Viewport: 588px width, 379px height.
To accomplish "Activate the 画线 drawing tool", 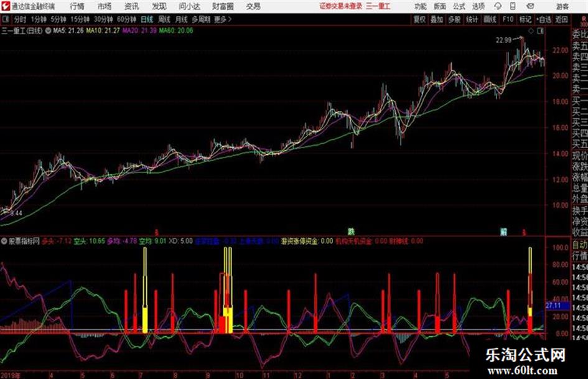I will pyautogui.click(x=490, y=19).
